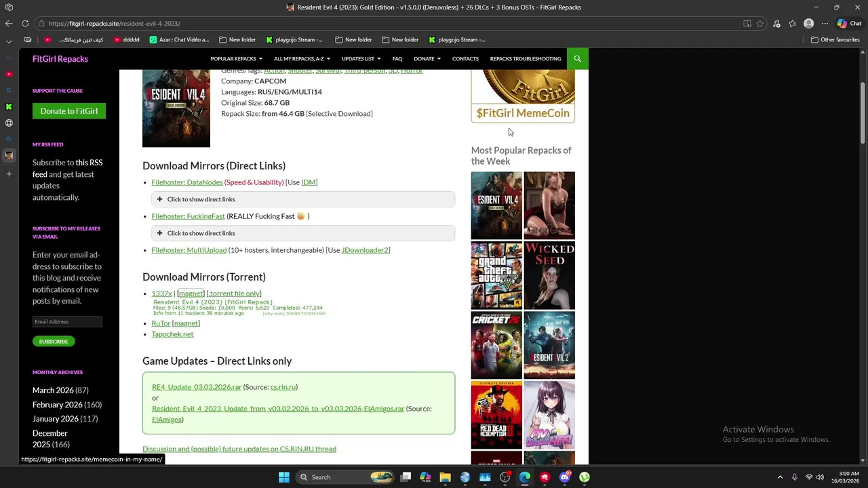The image size is (868, 488).
Task: Select the active FitGirl vertical tab
Action: (9, 156)
